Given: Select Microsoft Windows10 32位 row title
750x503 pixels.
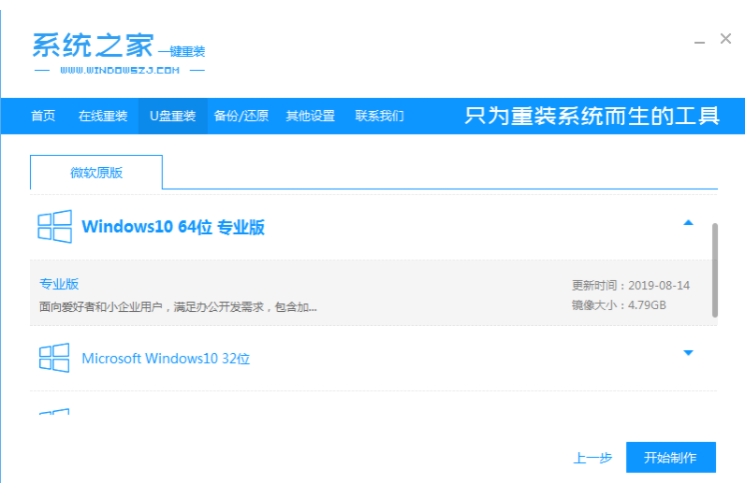Looking at the screenshot, I should point(165,358).
